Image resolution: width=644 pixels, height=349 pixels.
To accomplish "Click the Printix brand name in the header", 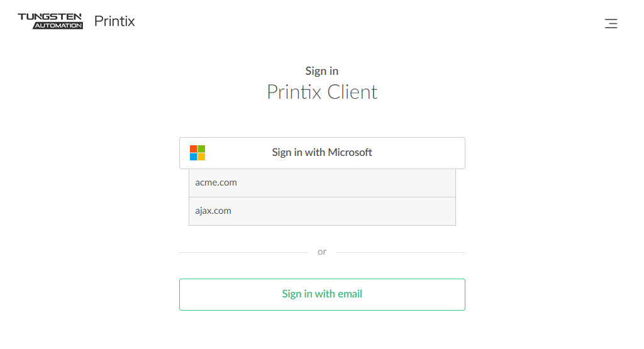I will pyautogui.click(x=114, y=21).
